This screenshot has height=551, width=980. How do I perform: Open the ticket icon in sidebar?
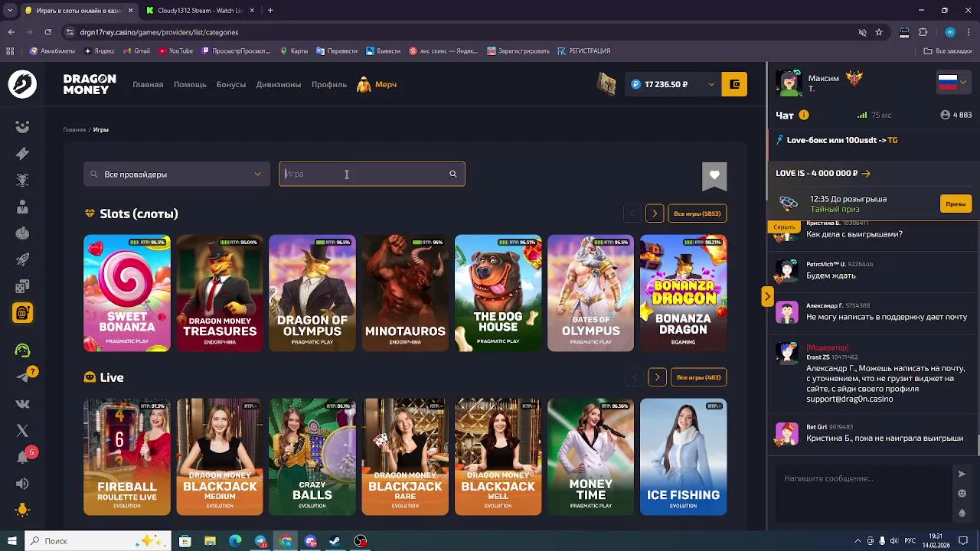click(x=22, y=154)
